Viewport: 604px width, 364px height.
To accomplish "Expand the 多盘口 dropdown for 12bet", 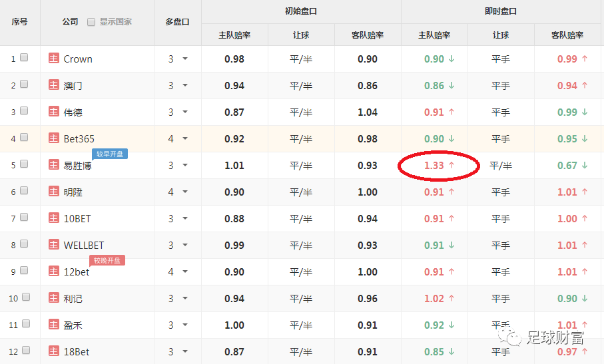I will (185, 272).
